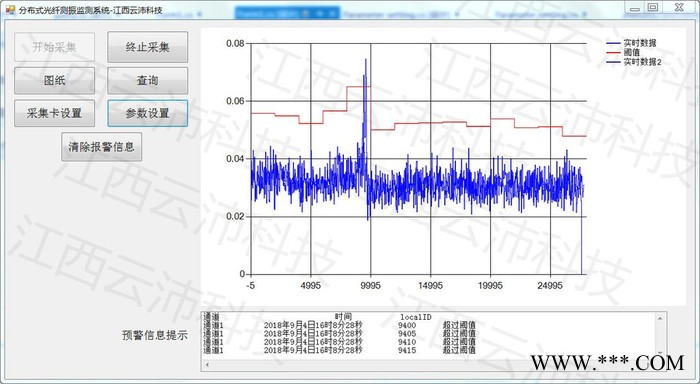Viewport: 700px width, 384px height.
Task: Maximize the monitoring window
Action: point(653,8)
